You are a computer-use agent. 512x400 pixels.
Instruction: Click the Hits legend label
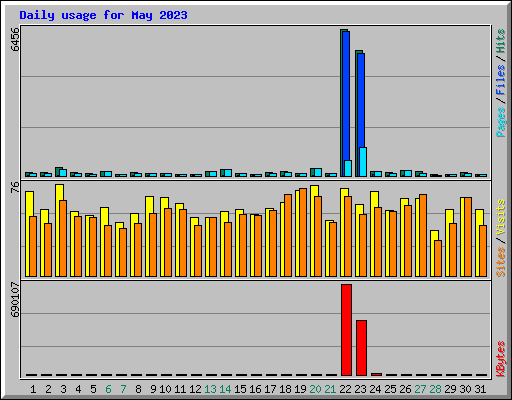pos(500,41)
